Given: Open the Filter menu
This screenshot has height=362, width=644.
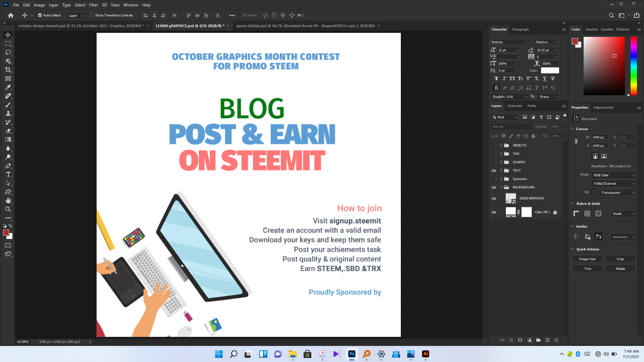Looking at the screenshot, I should tap(94, 5).
